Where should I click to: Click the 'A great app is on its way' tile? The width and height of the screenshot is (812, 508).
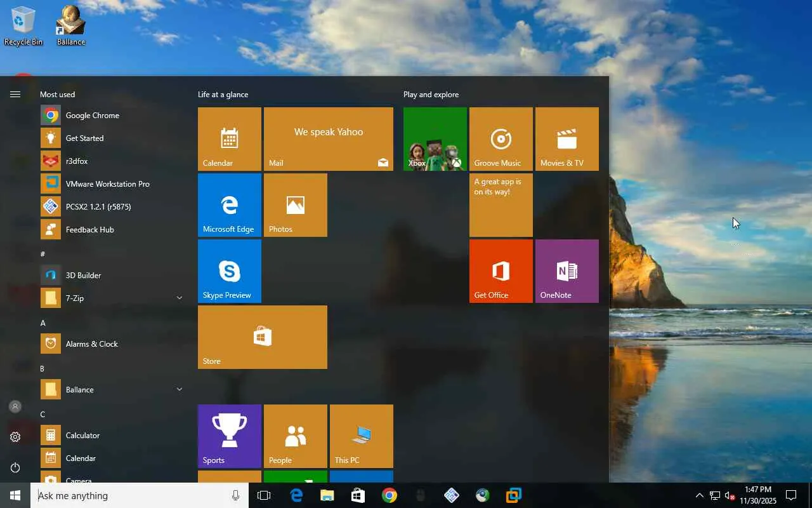(501, 205)
